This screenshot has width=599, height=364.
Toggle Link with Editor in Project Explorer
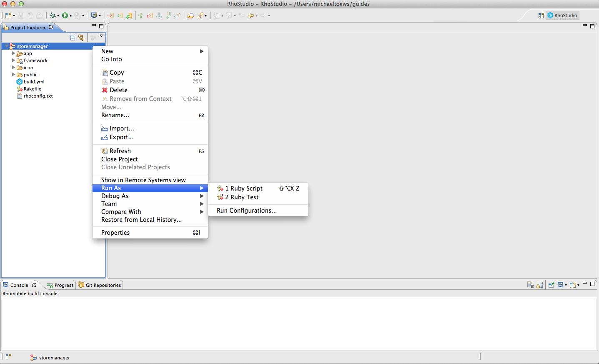tap(81, 38)
